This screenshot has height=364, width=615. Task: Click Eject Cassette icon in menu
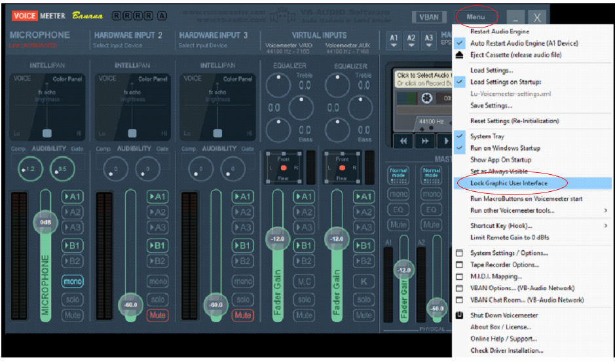[460, 55]
